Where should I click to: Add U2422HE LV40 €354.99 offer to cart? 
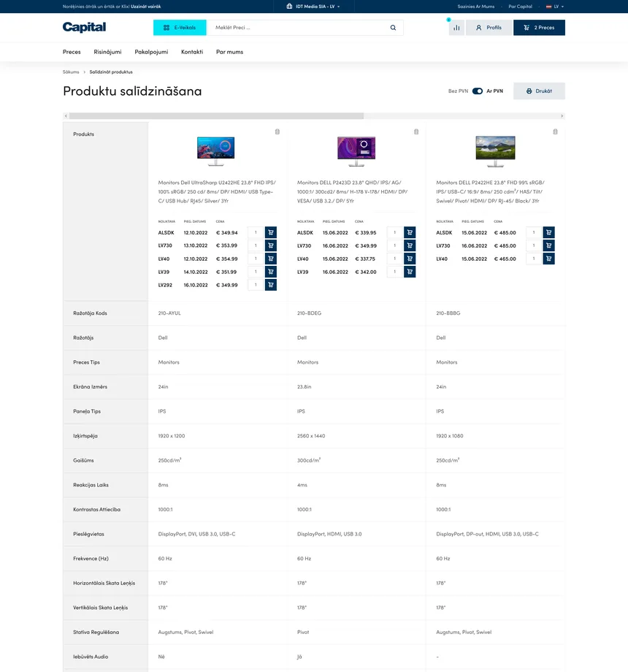[x=271, y=259]
